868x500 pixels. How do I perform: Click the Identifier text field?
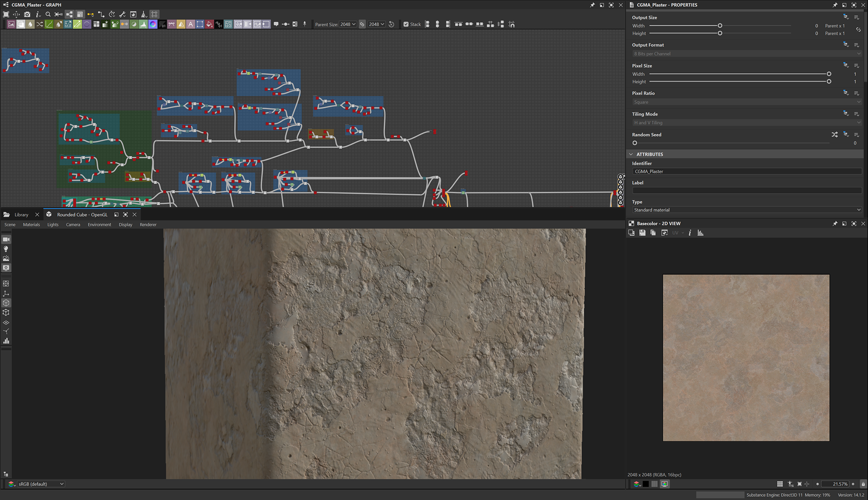(746, 171)
